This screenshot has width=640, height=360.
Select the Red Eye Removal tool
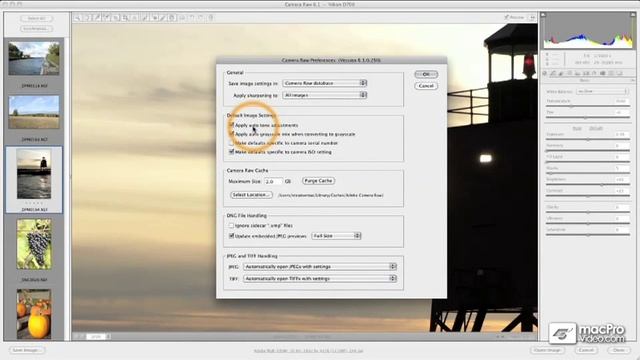(x=154, y=18)
